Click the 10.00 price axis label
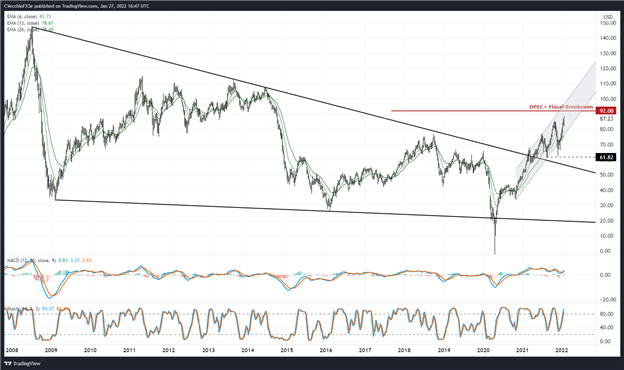Image resolution: width=624 pixels, height=370 pixels. [606, 236]
